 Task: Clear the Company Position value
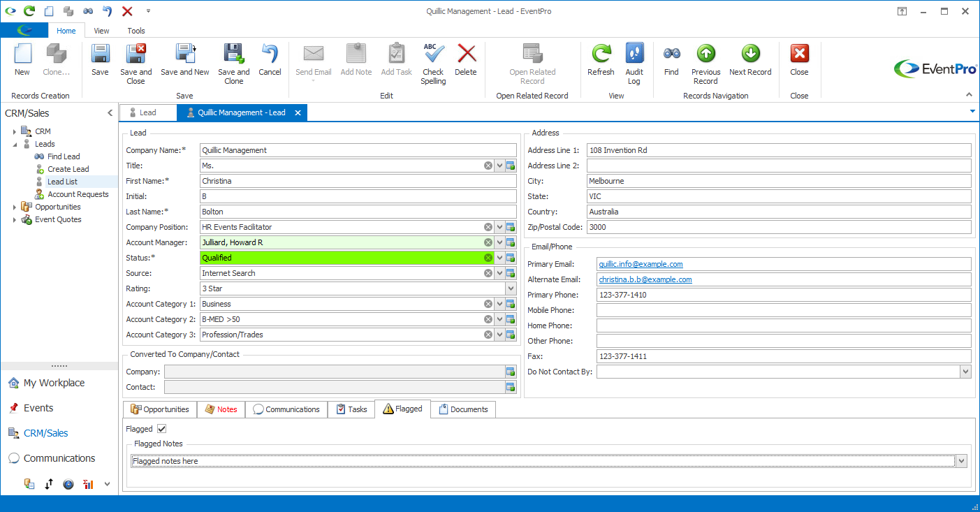point(488,227)
